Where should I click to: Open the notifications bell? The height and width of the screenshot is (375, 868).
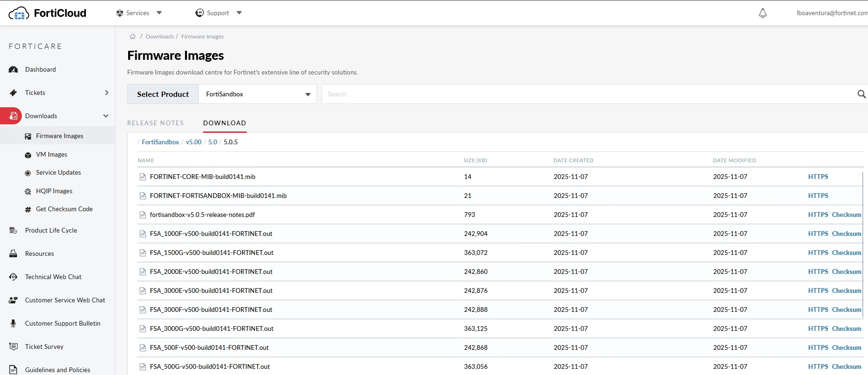point(763,13)
